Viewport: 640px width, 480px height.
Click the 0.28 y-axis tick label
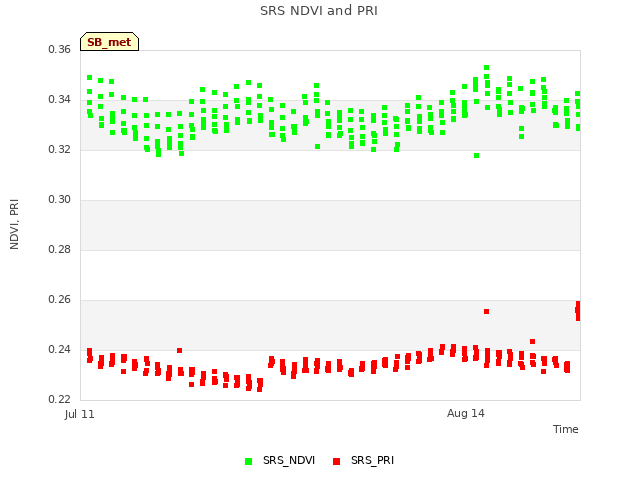coord(59,249)
